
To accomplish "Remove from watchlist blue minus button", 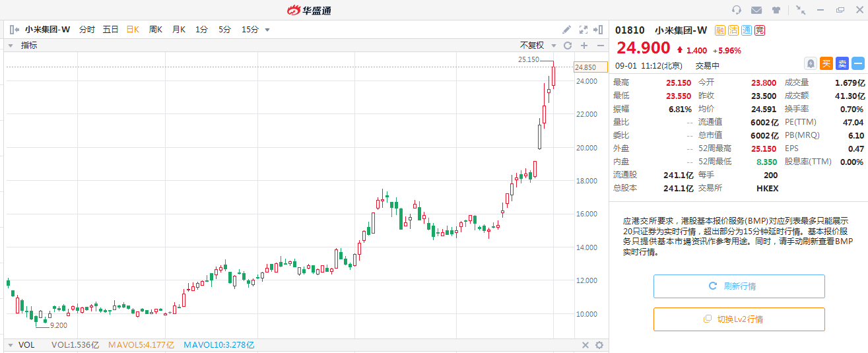I will click(x=857, y=63).
